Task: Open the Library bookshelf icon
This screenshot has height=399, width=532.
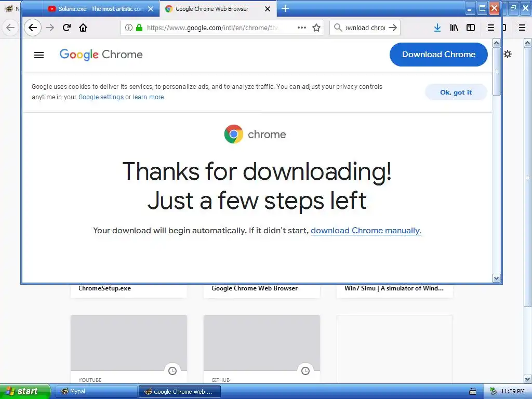Action: 454,28
